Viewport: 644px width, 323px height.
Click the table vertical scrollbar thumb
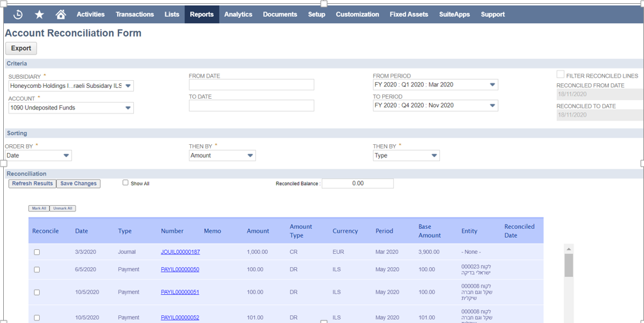569,265
